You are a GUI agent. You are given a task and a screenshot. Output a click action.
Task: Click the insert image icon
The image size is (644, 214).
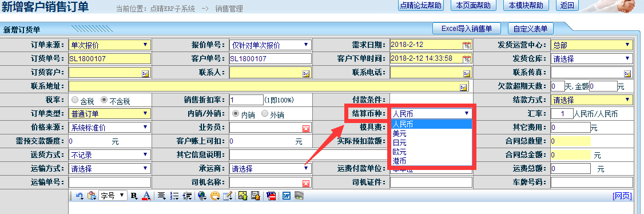[x=243, y=196]
